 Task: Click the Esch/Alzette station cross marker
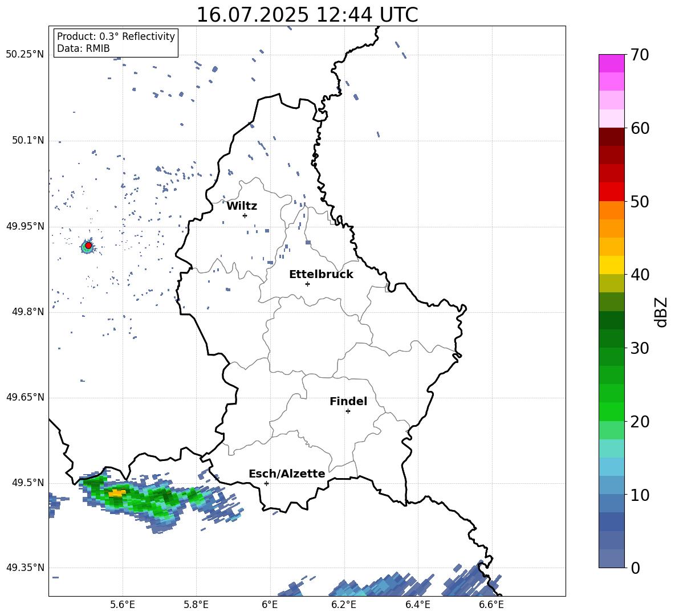tap(266, 483)
